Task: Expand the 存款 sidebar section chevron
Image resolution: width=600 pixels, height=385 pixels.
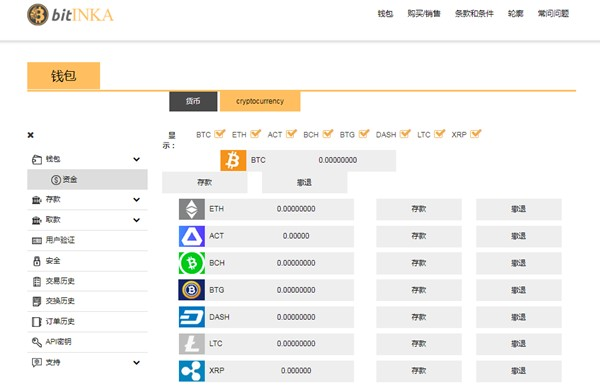Action: pos(137,199)
